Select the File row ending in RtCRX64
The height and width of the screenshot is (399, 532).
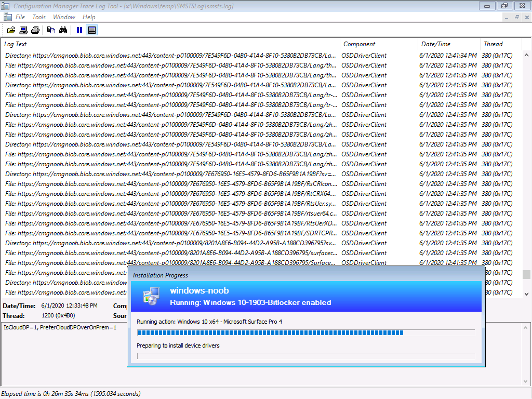[x=261, y=194]
